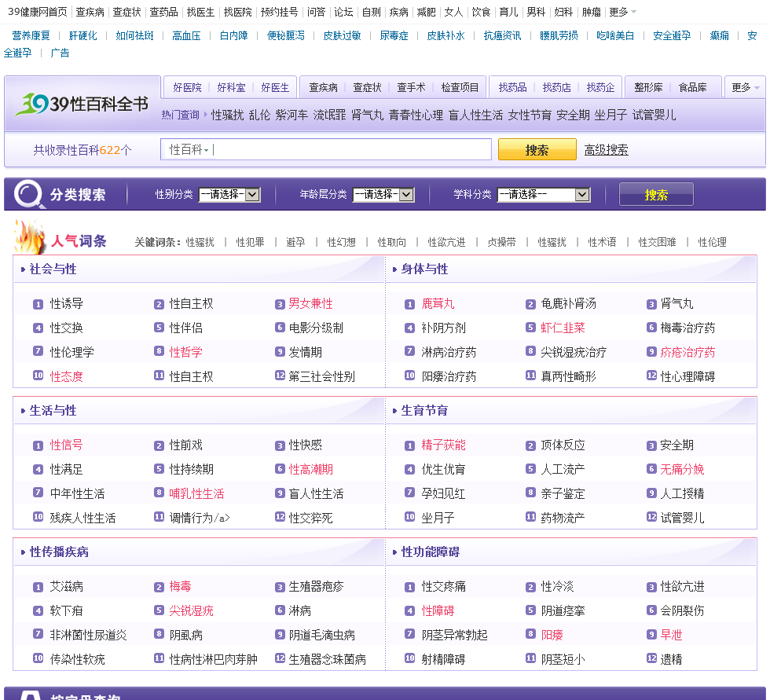770x700 pixels.
Task: Open the 艾滋病 entry under 性传播疾病
Action: (67, 587)
